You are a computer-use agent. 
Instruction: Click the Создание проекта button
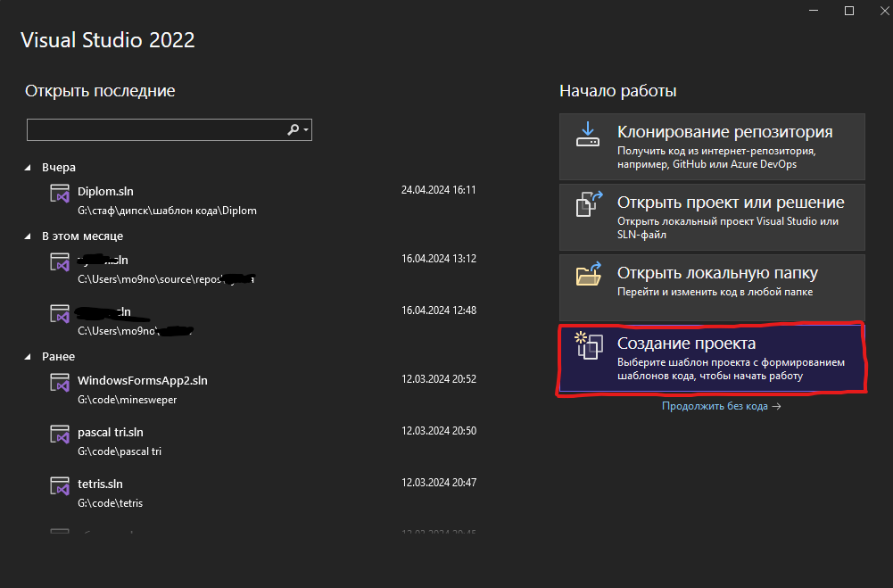pos(712,359)
